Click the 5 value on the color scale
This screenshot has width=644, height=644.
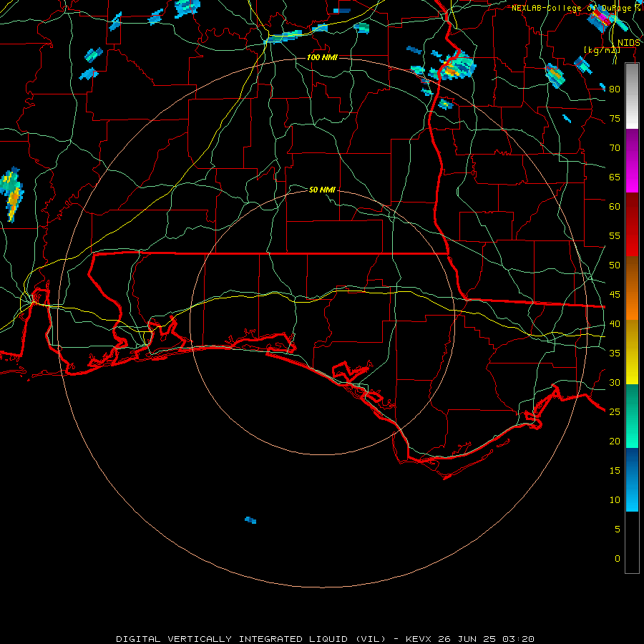tap(618, 529)
